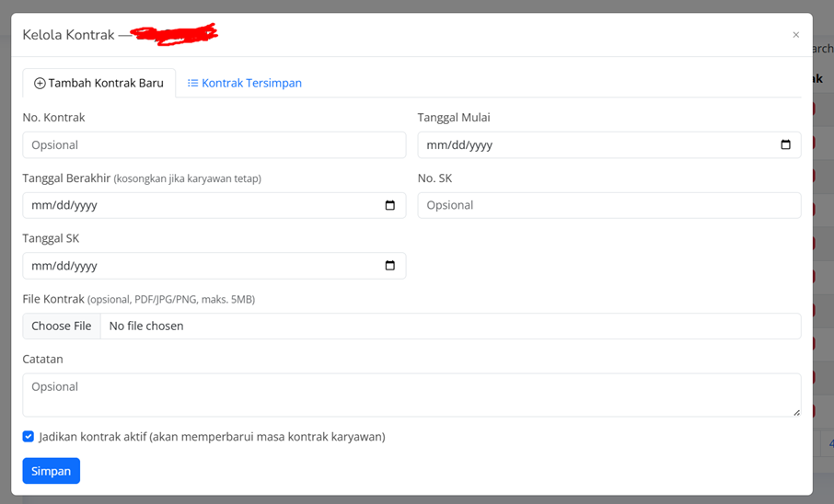The height and width of the screenshot is (504, 834).
Task: Click the Tanggal SK date field
Action: click(214, 266)
